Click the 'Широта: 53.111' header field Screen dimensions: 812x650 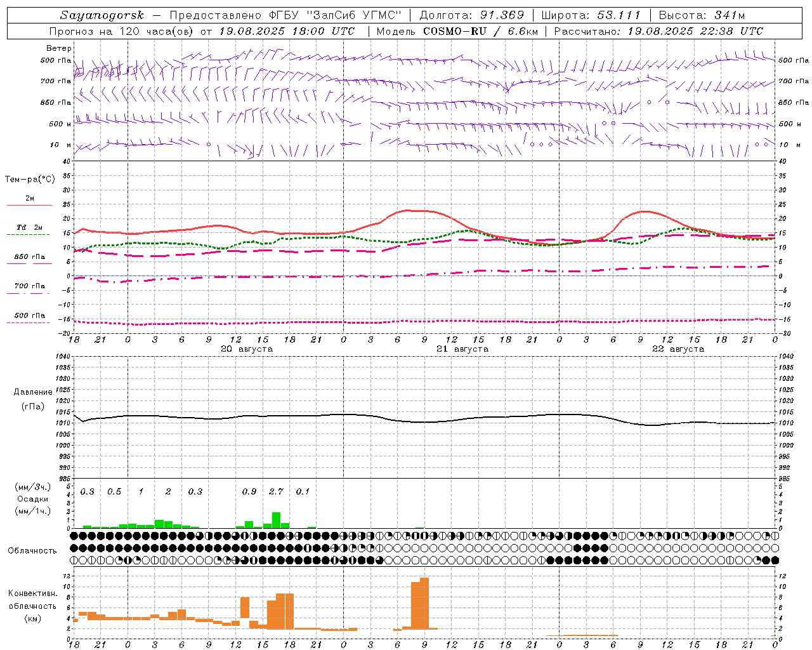pos(591,15)
